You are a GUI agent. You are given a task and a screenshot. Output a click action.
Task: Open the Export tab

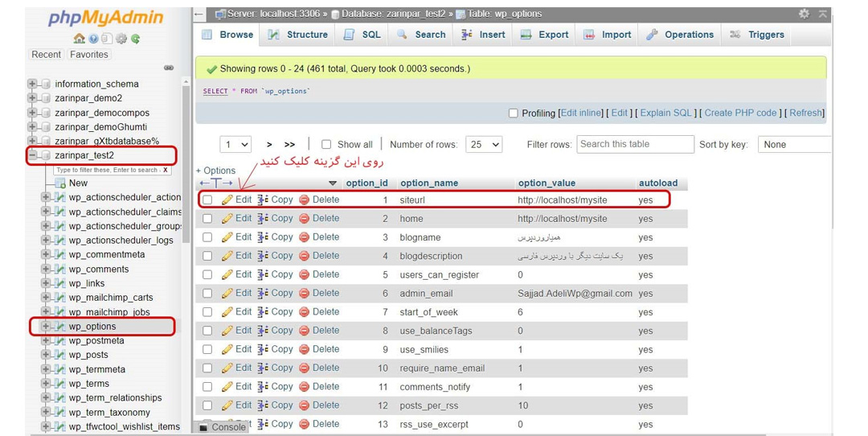[x=545, y=35]
